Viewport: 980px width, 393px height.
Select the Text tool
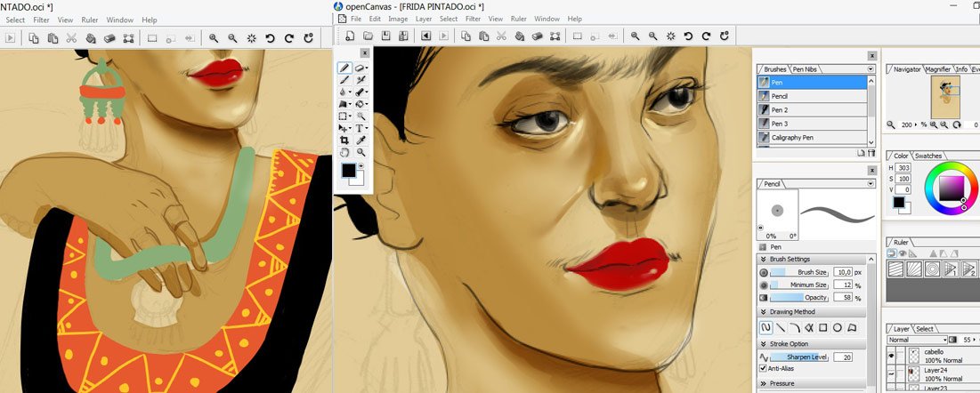[x=361, y=128]
